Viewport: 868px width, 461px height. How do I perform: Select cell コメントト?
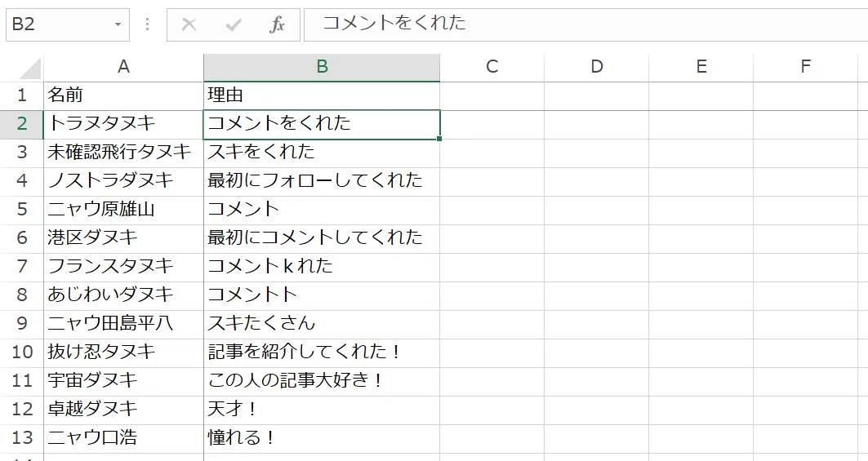322,295
